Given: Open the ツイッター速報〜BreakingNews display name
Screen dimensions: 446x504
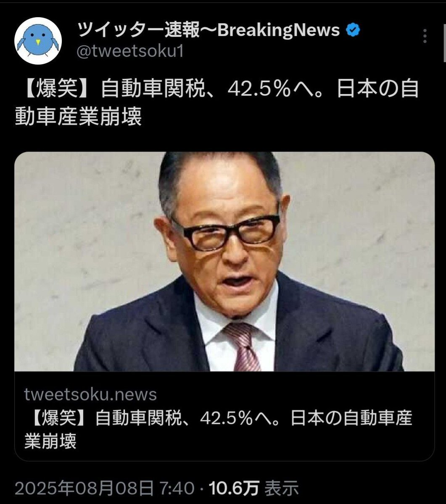Looking at the screenshot, I should click(209, 30).
